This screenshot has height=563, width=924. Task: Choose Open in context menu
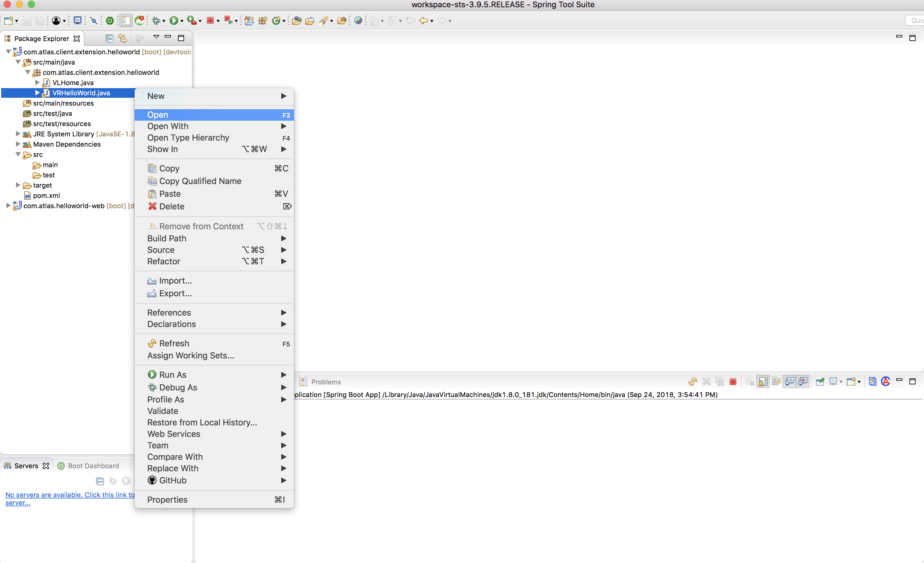click(214, 115)
